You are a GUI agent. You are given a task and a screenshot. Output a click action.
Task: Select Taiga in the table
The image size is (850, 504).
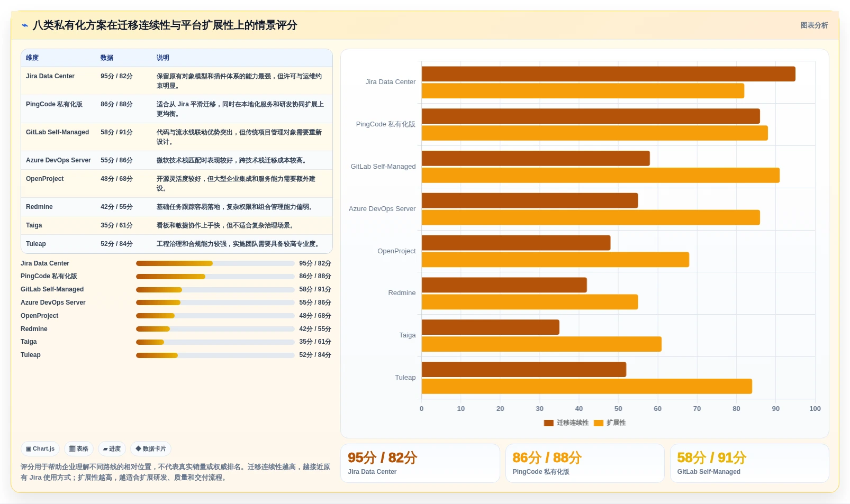pos(34,225)
